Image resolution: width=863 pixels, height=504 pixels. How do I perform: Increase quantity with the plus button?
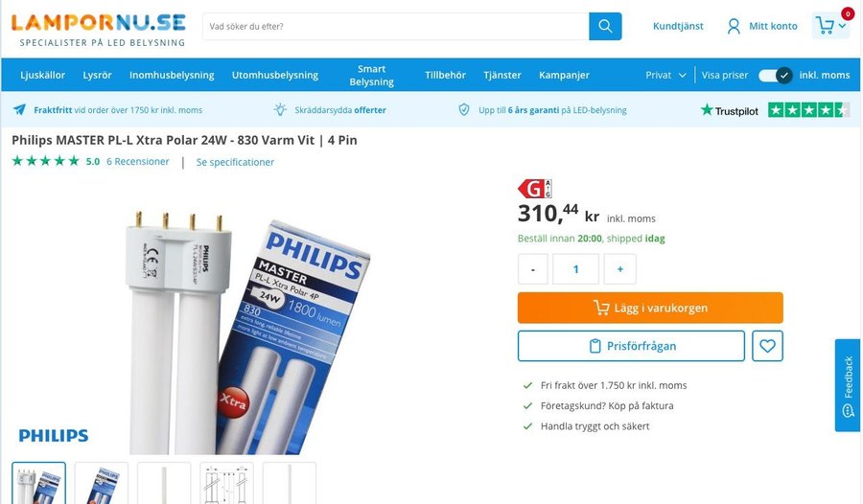(x=620, y=269)
